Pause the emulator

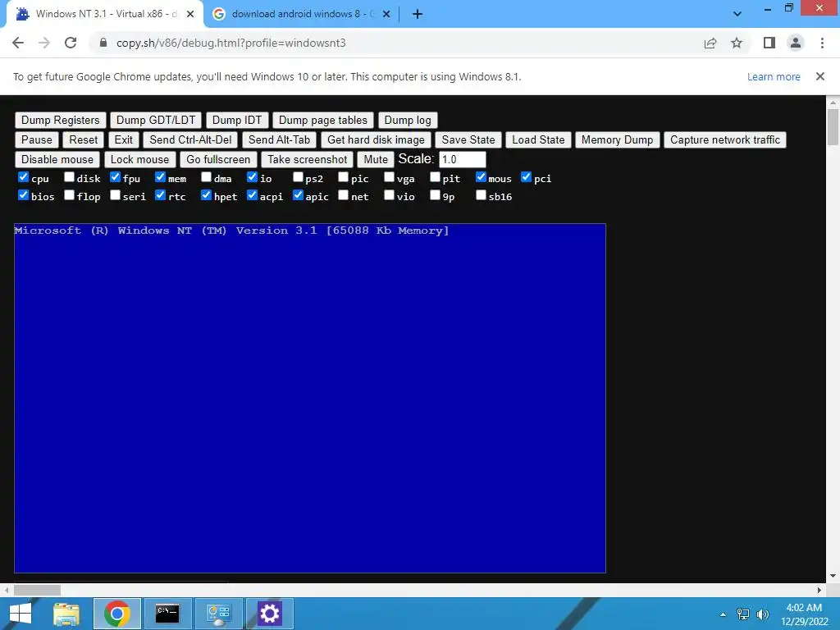tap(36, 139)
